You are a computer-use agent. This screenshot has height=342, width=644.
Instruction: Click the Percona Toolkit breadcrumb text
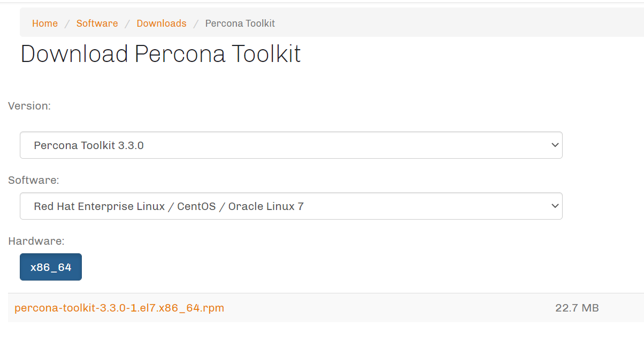point(240,24)
